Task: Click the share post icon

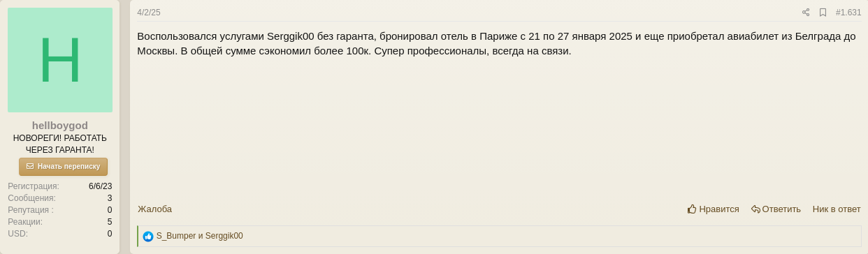Action: [806, 13]
